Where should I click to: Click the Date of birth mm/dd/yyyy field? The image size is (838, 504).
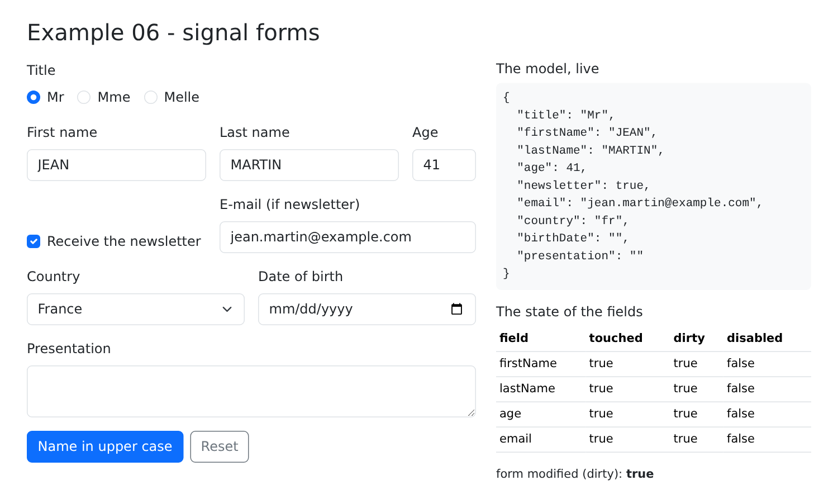367,309
